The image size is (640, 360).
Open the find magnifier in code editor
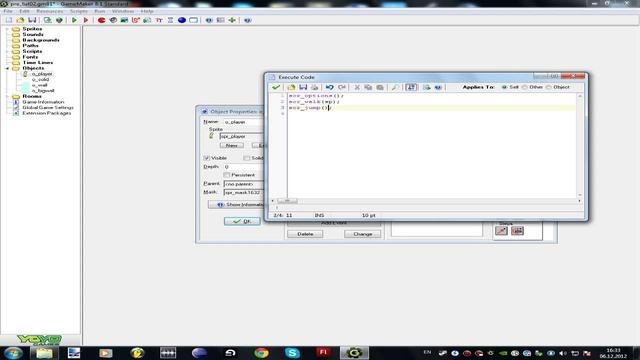(x=395, y=87)
